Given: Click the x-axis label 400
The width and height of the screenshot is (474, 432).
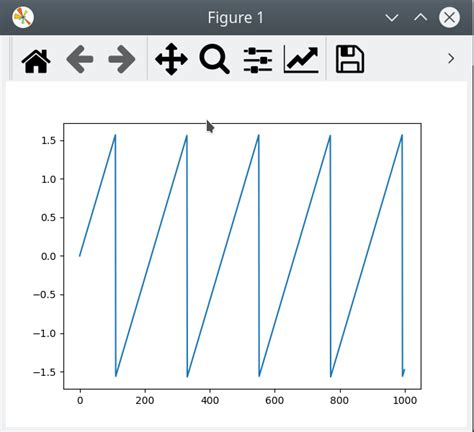Looking at the screenshot, I should (210, 400).
